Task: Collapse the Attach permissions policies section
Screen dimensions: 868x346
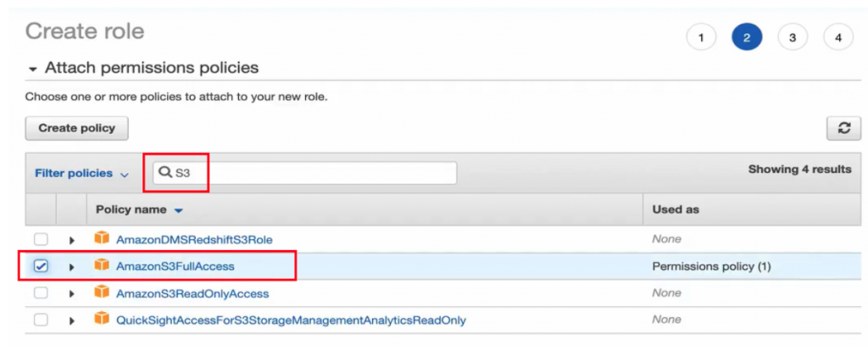Action: click(33, 70)
